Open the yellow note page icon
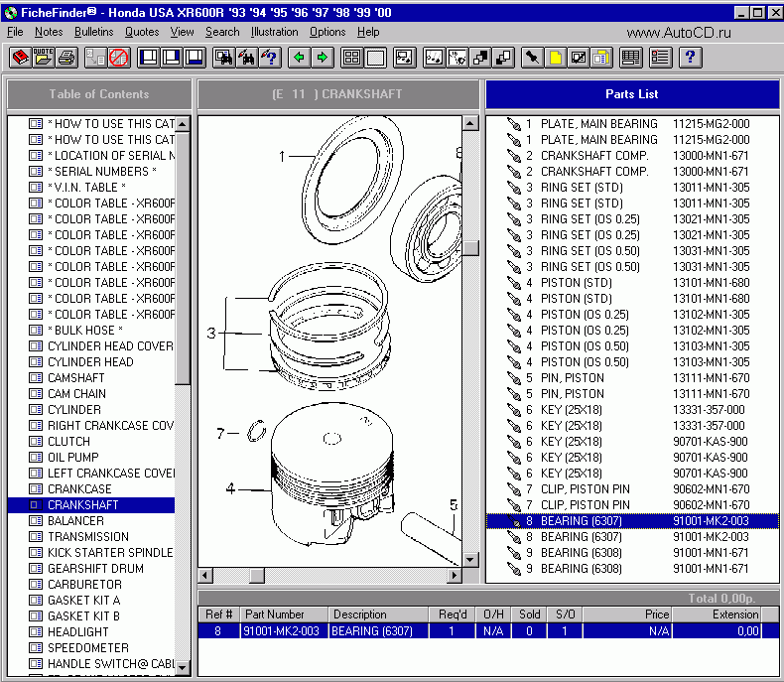 point(555,58)
